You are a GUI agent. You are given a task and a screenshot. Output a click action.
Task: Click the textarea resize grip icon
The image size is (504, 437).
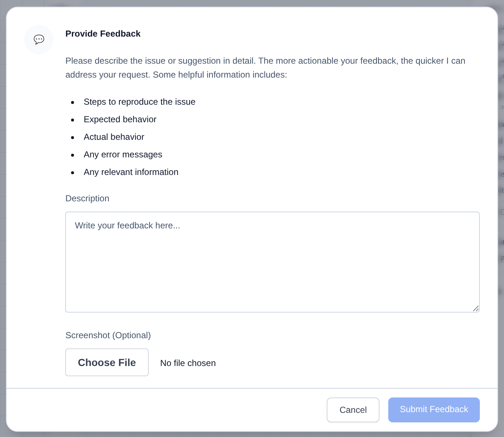coord(476,308)
